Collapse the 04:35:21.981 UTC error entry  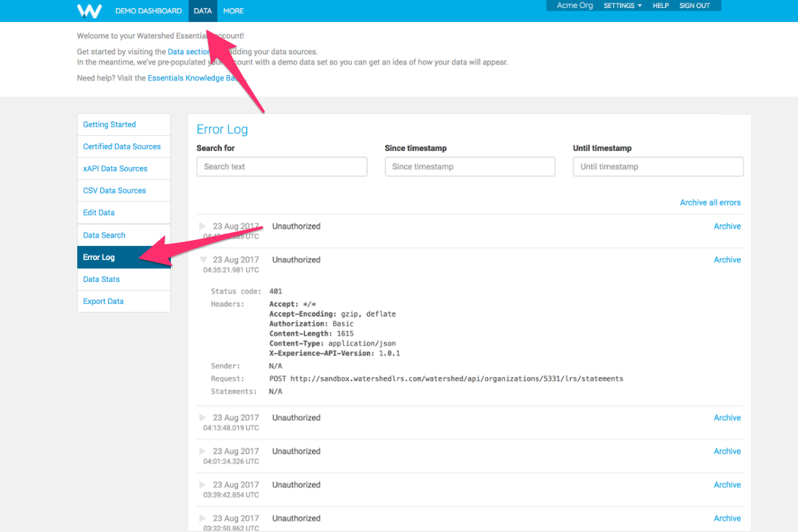coord(203,260)
